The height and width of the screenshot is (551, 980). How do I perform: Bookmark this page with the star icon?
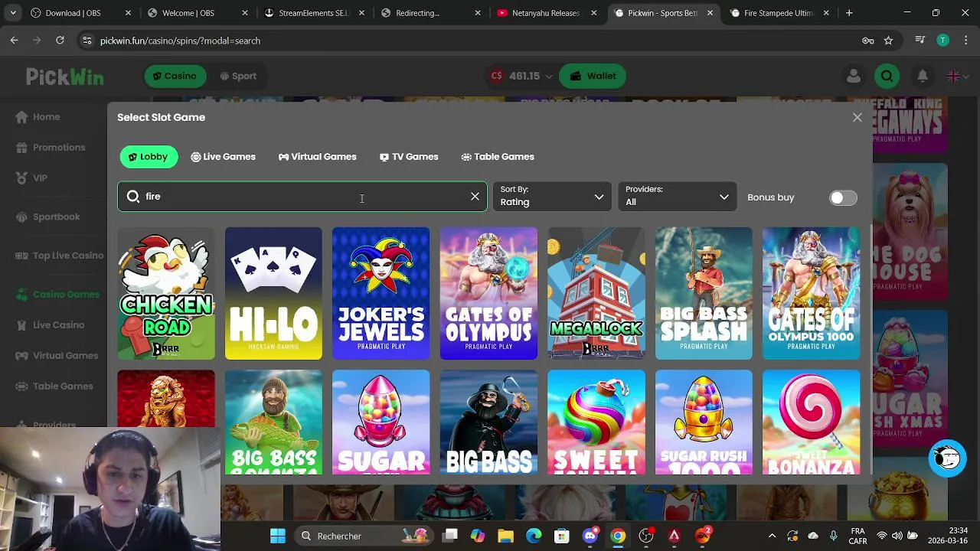(888, 41)
